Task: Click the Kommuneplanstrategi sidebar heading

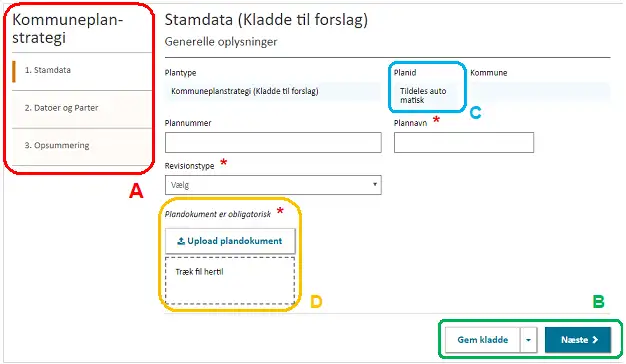Action: pyautogui.click(x=67, y=28)
